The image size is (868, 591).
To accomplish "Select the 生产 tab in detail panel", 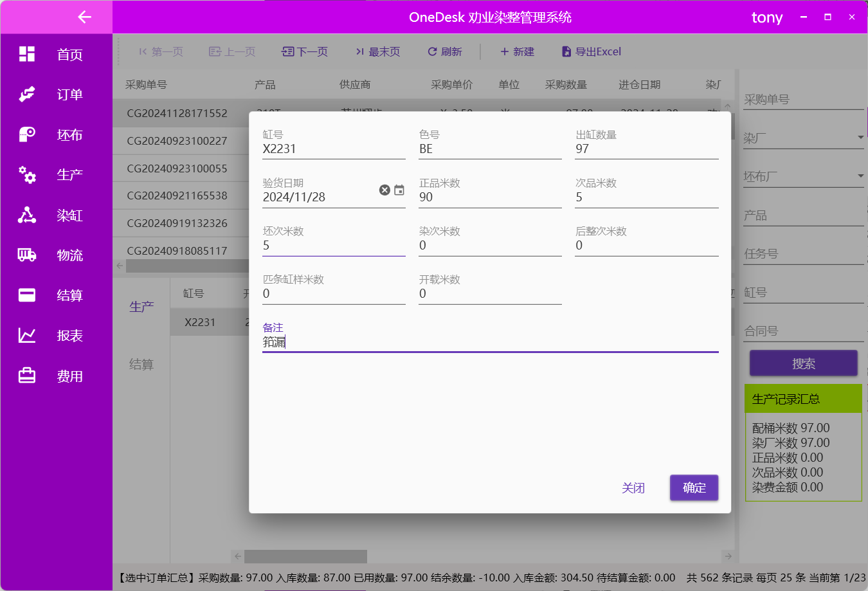I will click(x=141, y=307).
